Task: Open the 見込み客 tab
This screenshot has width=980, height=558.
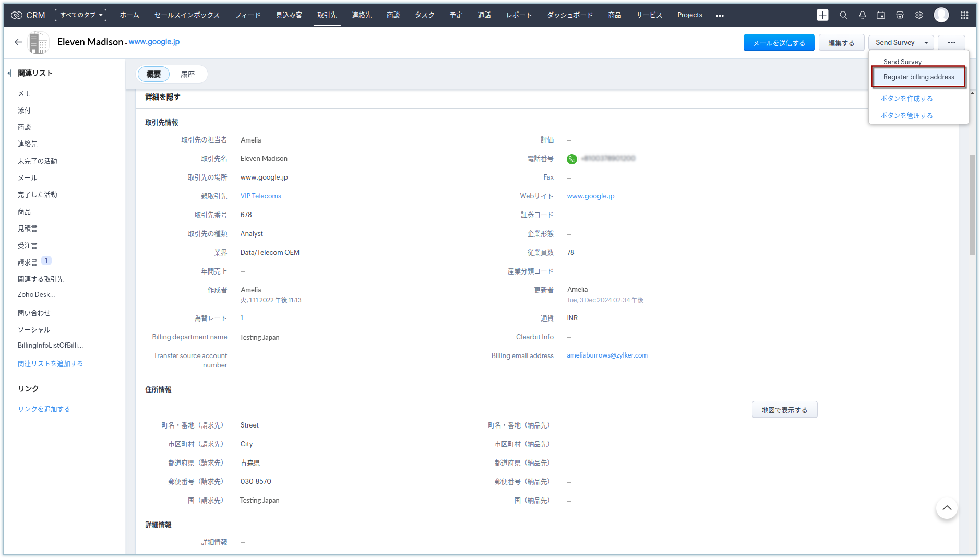Action: coord(289,15)
